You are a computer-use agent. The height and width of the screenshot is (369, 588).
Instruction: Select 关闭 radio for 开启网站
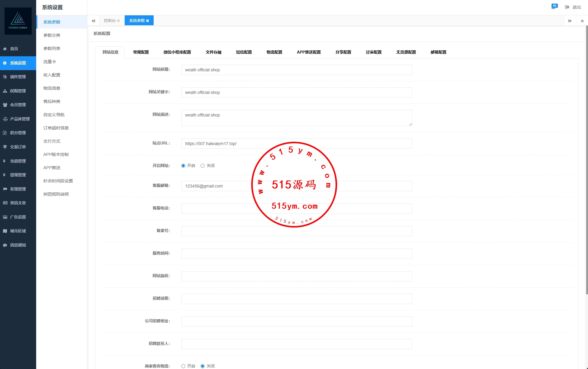[x=202, y=166]
